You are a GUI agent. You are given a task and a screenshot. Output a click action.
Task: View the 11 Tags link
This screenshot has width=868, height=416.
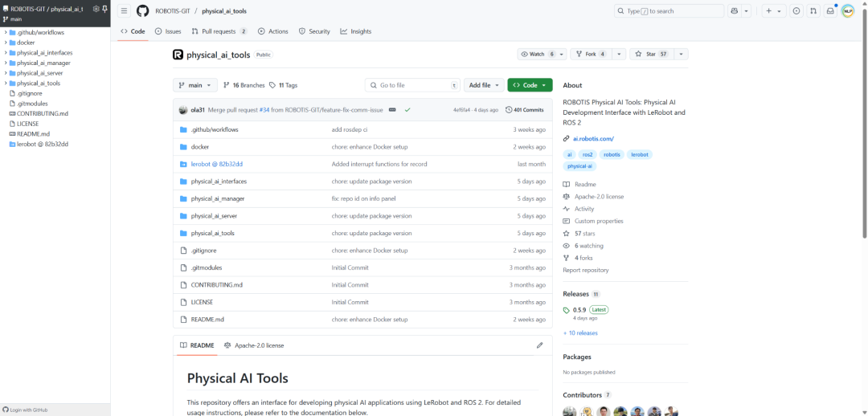point(284,85)
